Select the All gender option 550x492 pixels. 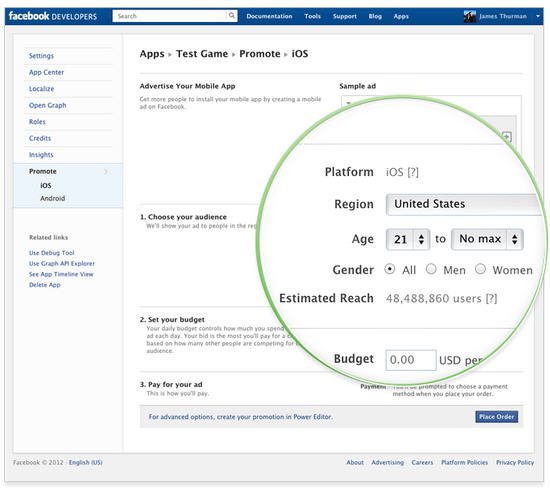[389, 269]
